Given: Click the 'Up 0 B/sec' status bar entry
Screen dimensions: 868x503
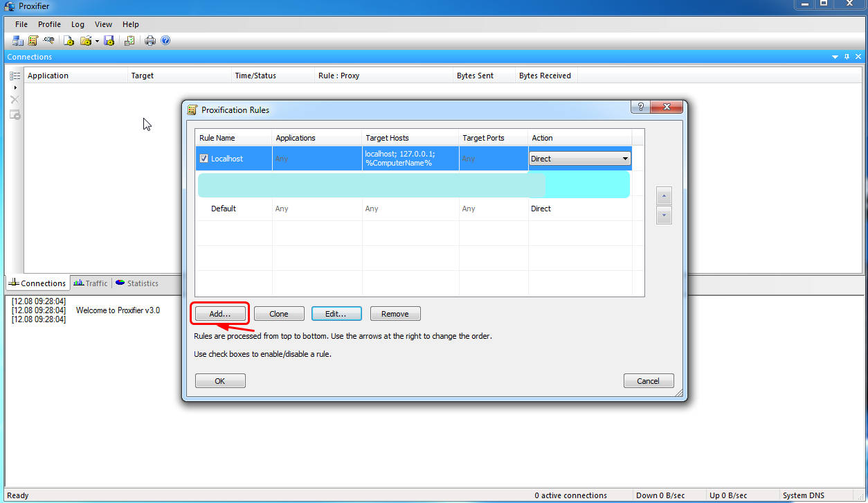Looking at the screenshot, I should click(x=728, y=495).
